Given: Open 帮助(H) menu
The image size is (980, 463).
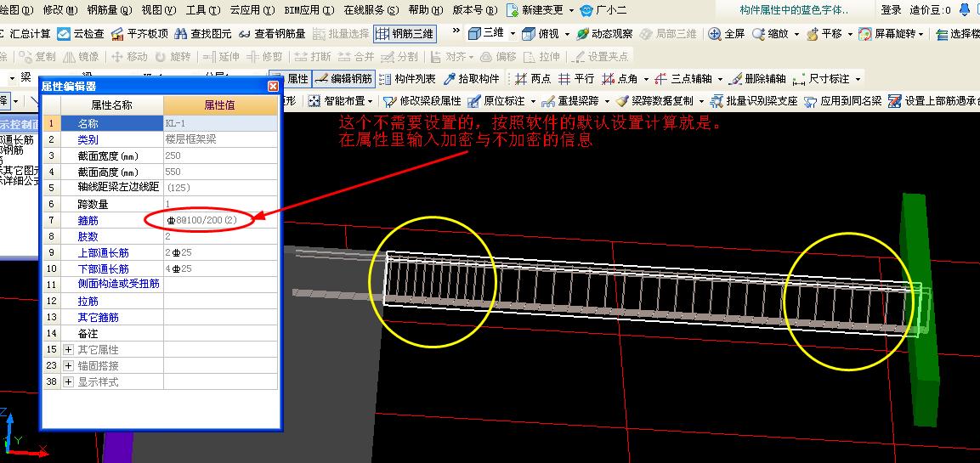Looking at the screenshot, I should pos(426,10).
